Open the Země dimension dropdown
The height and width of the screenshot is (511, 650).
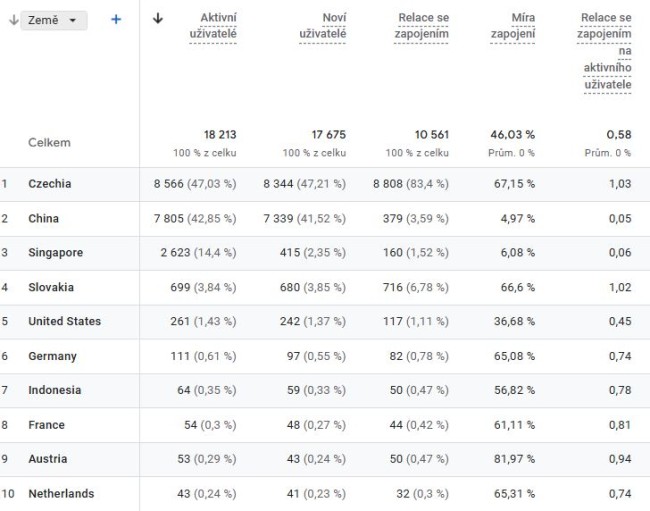pos(53,20)
